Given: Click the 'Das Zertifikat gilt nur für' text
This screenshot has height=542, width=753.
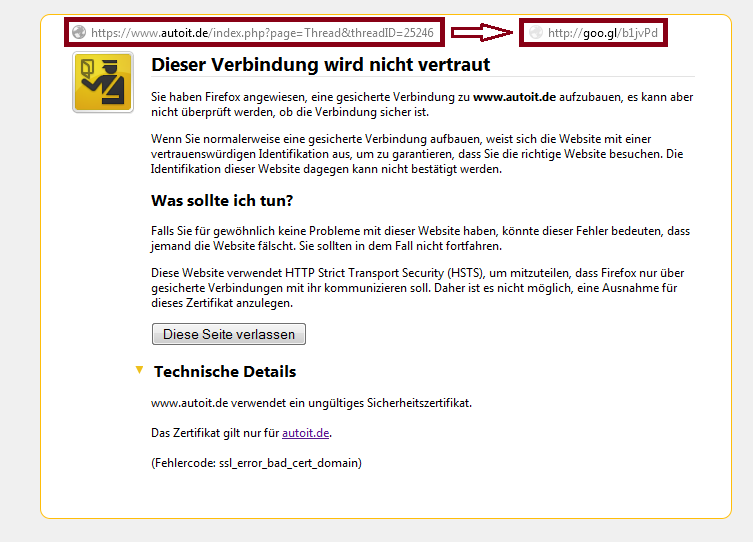Looking at the screenshot, I should 215,433.
